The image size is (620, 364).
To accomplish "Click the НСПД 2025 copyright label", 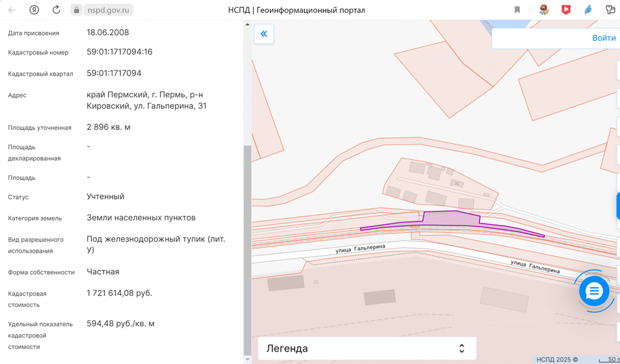I will [x=557, y=359].
